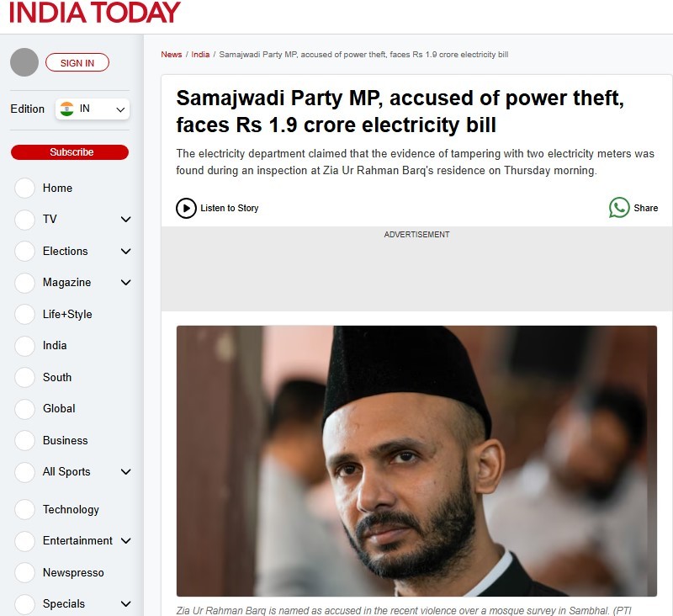Select the circle icon beside Newspresso

click(24, 572)
